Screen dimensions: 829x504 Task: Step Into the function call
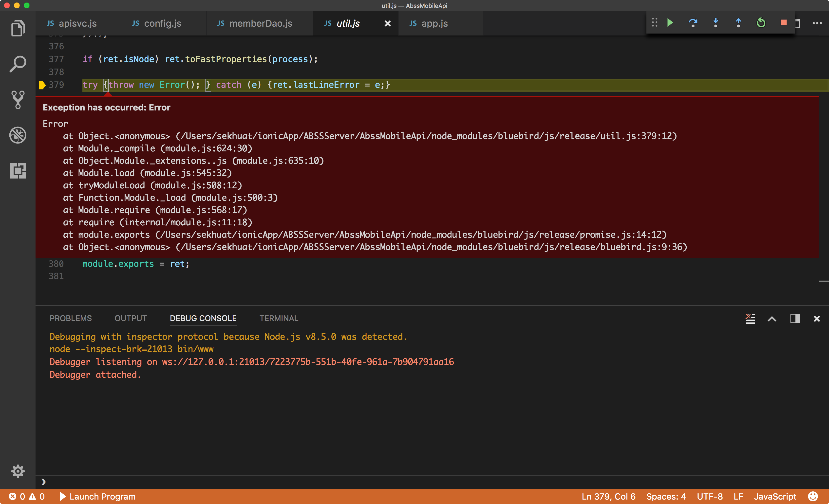[x=716, y=23]
